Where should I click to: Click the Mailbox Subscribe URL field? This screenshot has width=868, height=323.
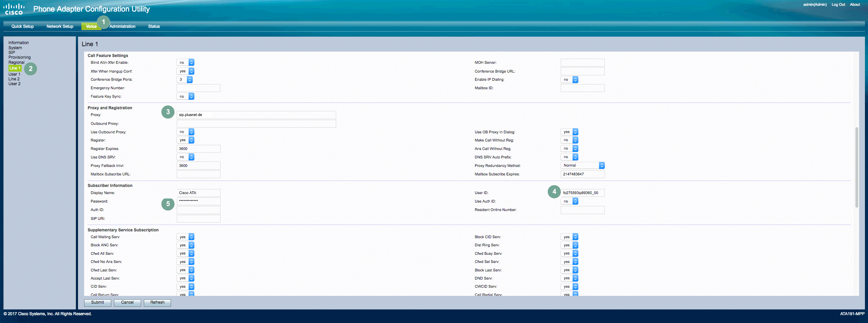pos(198,174)
